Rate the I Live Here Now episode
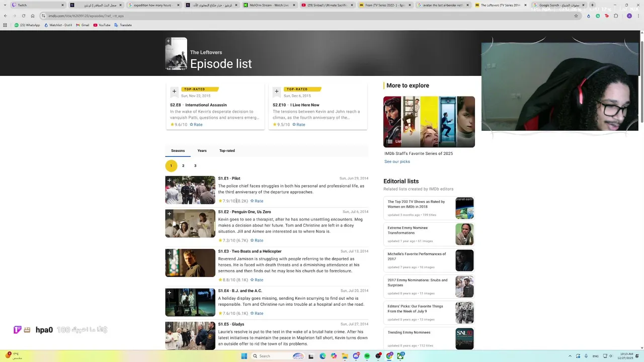 (x=299, y=125)
